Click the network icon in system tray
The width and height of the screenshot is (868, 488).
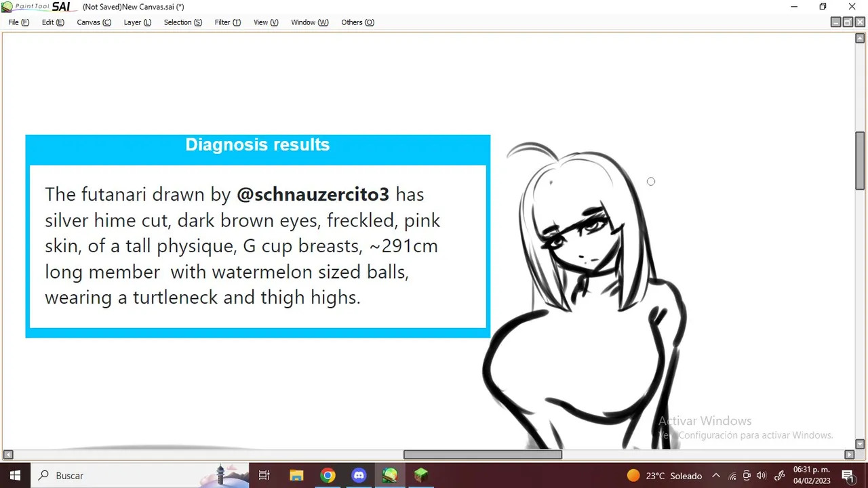point(732,476)
